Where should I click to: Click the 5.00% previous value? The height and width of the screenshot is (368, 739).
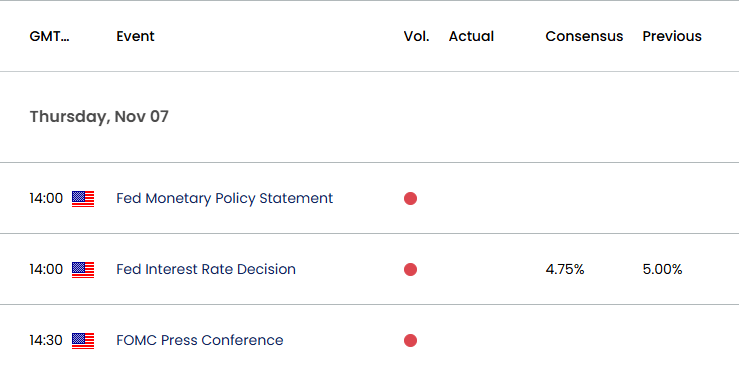(662, 270)
